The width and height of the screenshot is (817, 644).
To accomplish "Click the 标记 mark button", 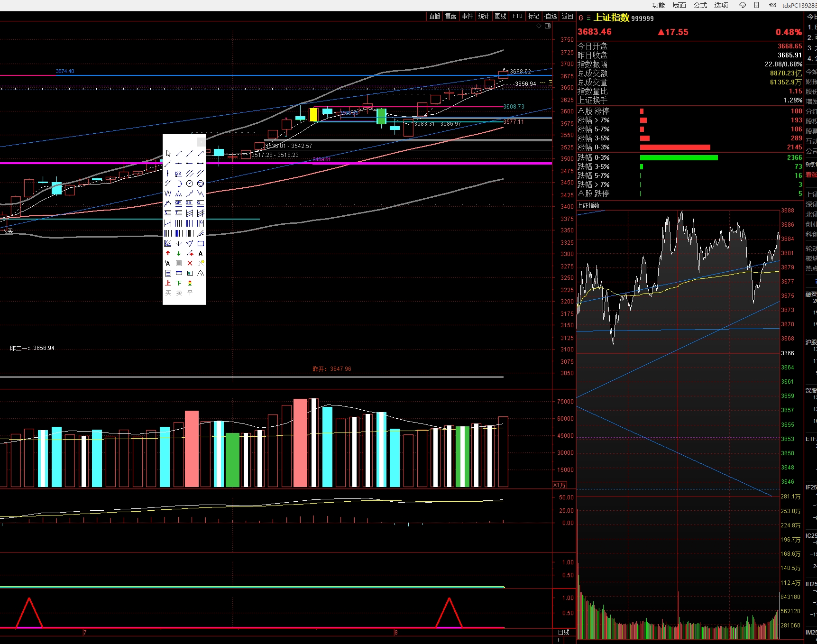I will [534, 16].
